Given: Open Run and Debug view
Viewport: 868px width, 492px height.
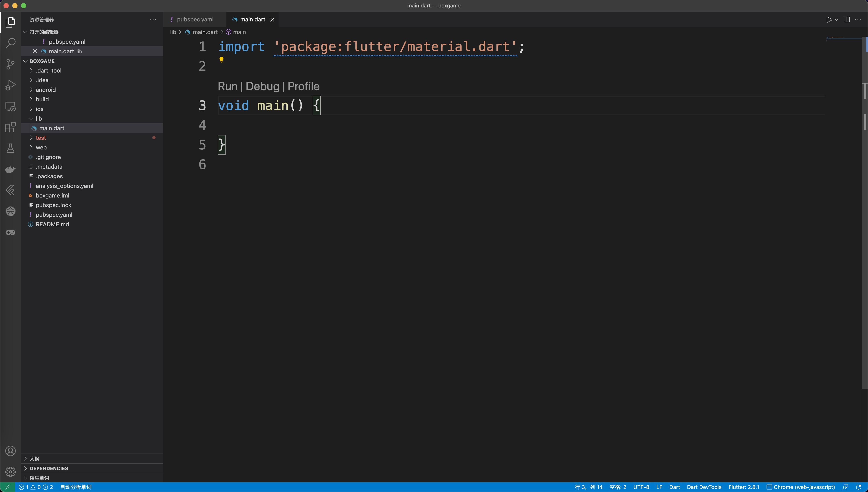Looking at the screenshot, I should tap(10, 85).
